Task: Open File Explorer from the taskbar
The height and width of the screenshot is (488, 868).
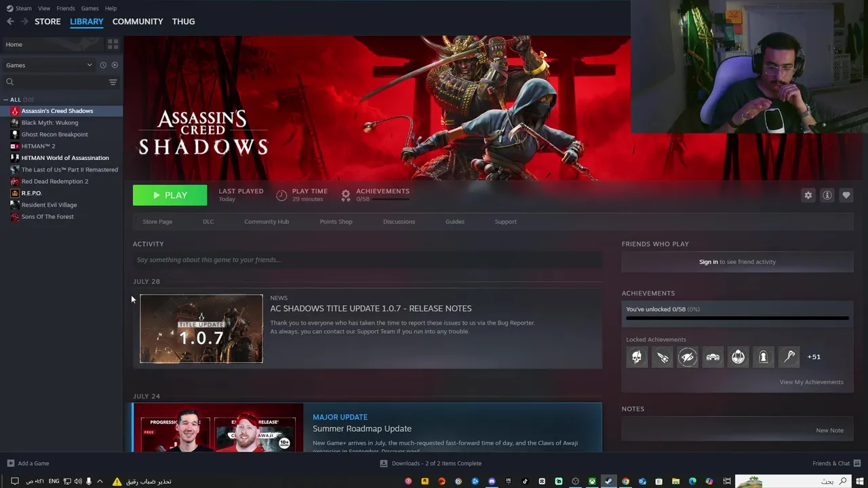Action: pyautogui.click(x=675, y=481)
